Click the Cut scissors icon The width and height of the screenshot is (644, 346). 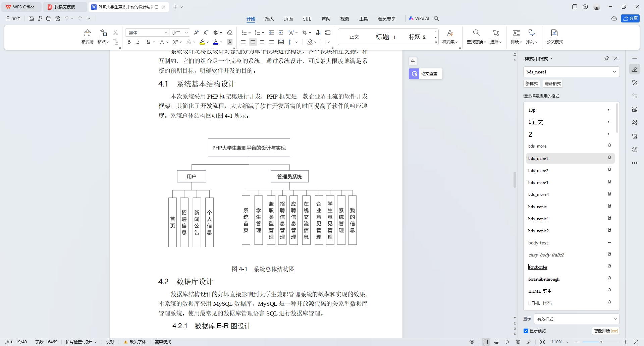pos(115,33)
